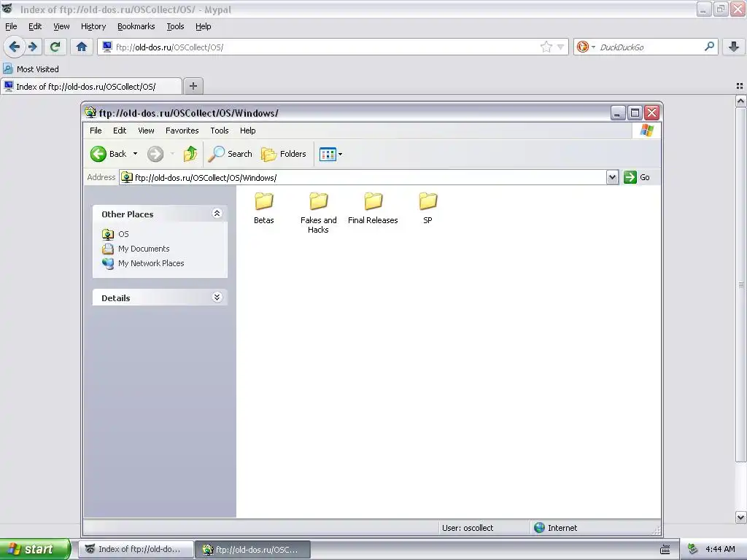Open Explorer window File menu
The image size is (747, 560).
[x=96, y=131]
